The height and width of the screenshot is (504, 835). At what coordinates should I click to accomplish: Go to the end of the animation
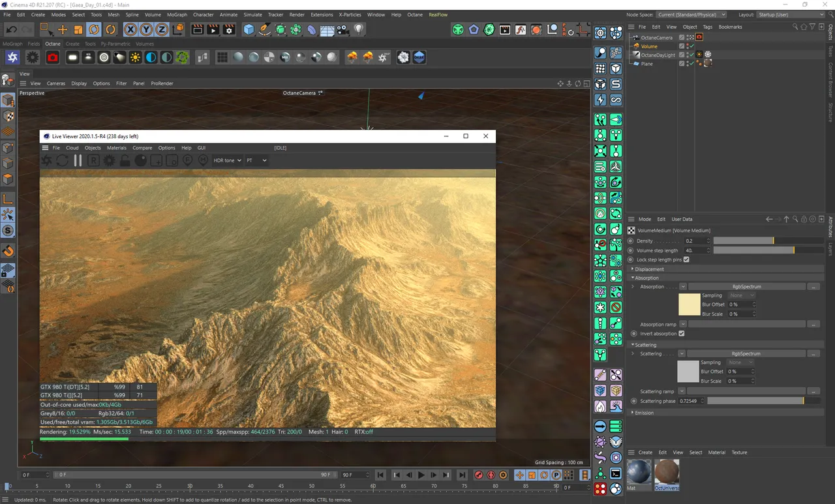point(462,475)
